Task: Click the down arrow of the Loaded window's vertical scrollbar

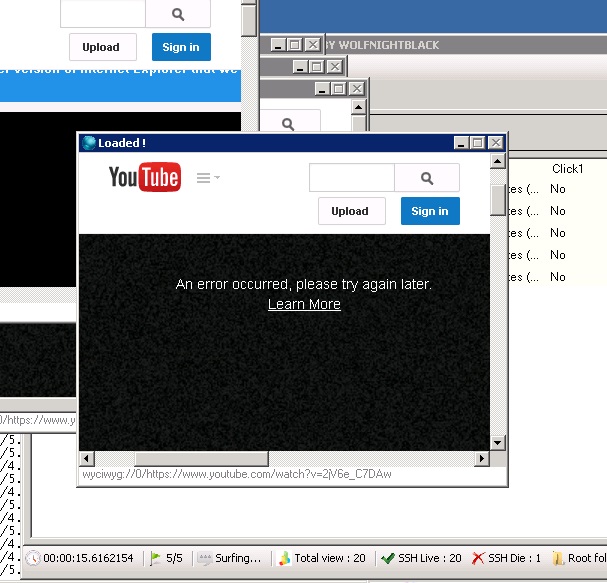Action: click(497, 442)
